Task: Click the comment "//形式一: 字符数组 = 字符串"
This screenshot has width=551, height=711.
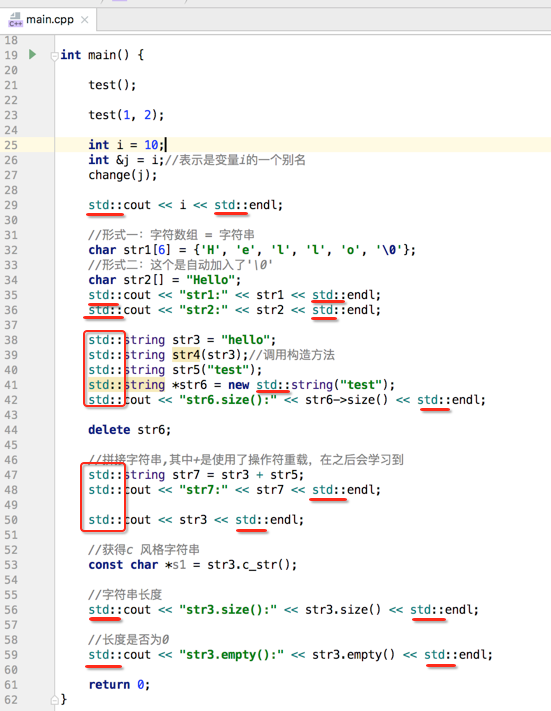Action: pyautogui.click(x=171, y=235)
